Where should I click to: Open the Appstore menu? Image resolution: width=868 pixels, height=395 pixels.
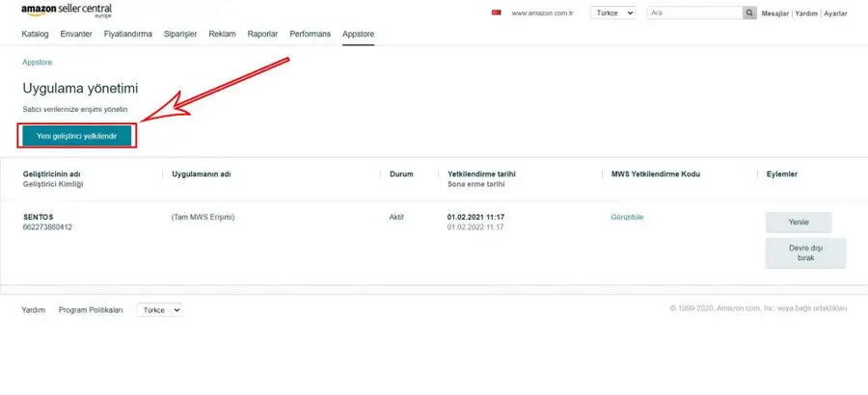(x=358, y=34)
